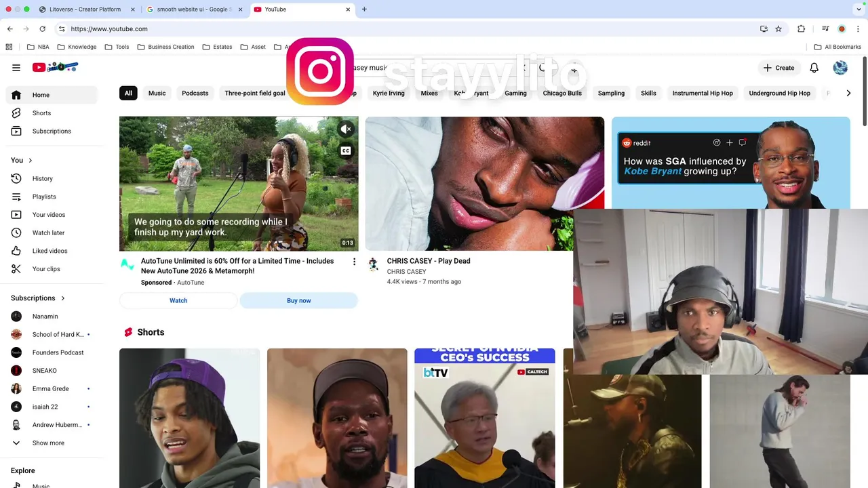Open CHRIS CASEY - Play Dead thumbnail
This screenshot has width=868, height=488.
pyautogui.click(x=484, y=183)
